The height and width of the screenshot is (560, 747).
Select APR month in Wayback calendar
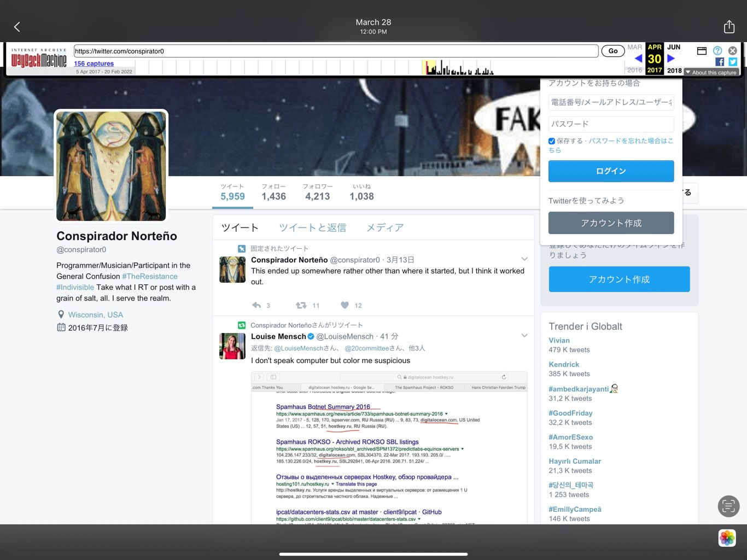654,47
